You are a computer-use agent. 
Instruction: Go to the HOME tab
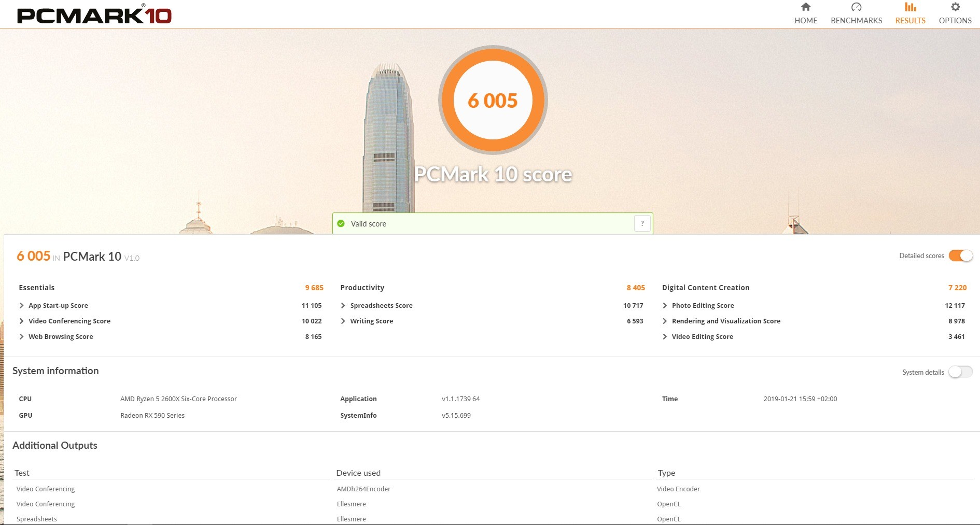click(x=805, y=21)
